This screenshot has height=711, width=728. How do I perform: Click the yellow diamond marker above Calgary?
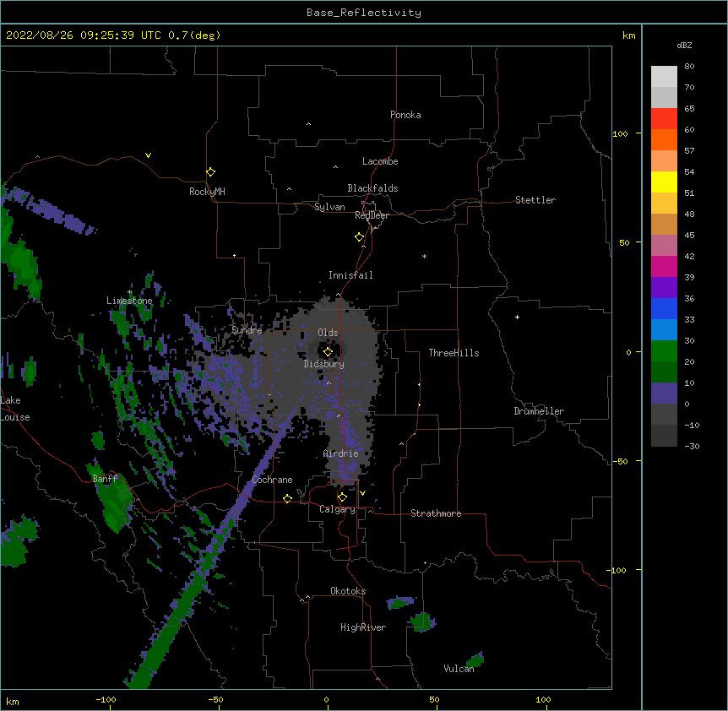pos(342,497)
